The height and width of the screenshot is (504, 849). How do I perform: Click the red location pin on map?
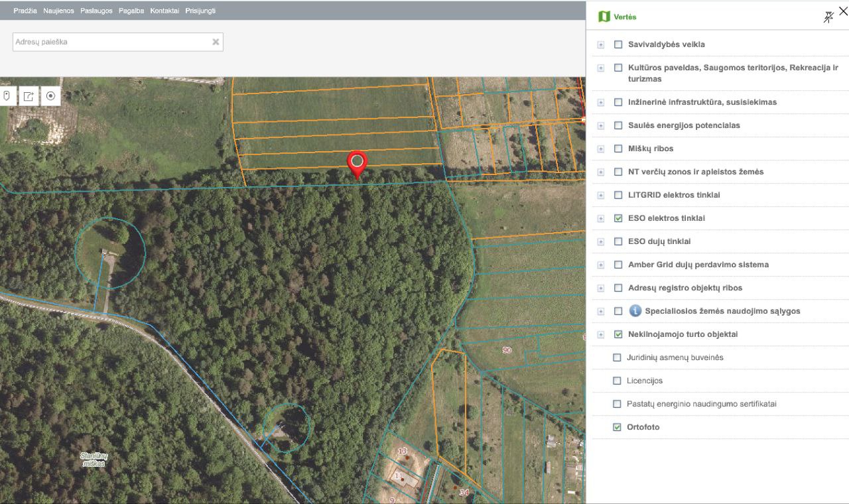coord(357,162)
